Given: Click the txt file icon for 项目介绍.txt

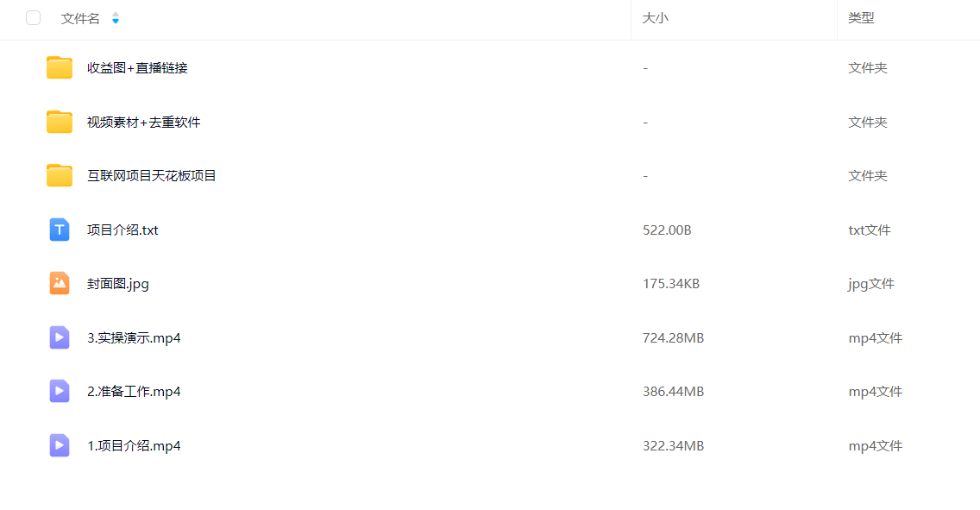Looking at the screenshot, I should click(x=60, y=230).
